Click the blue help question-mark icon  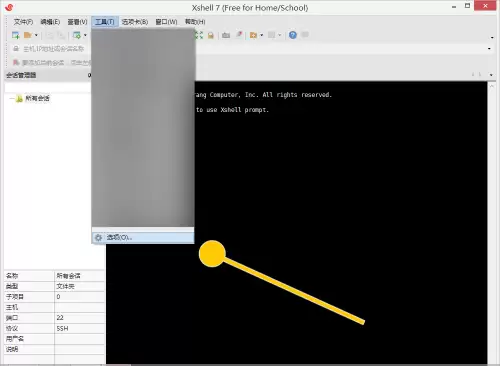pyautogui.click(x=293, y=35)
